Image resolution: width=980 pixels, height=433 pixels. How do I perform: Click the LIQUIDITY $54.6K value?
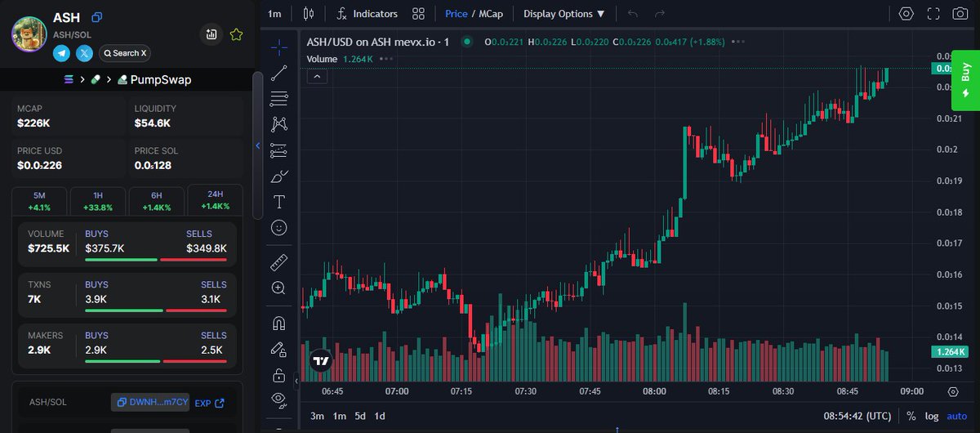[153, 123]
